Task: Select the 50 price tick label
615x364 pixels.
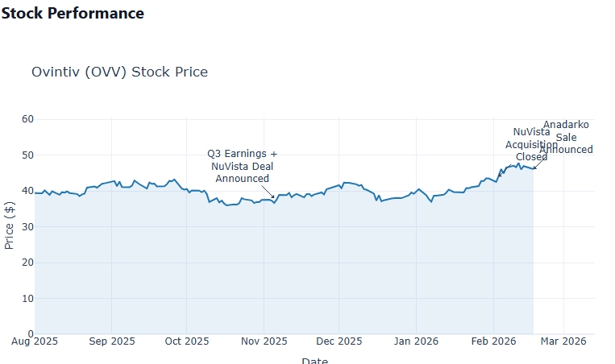Action: (27, 155)
